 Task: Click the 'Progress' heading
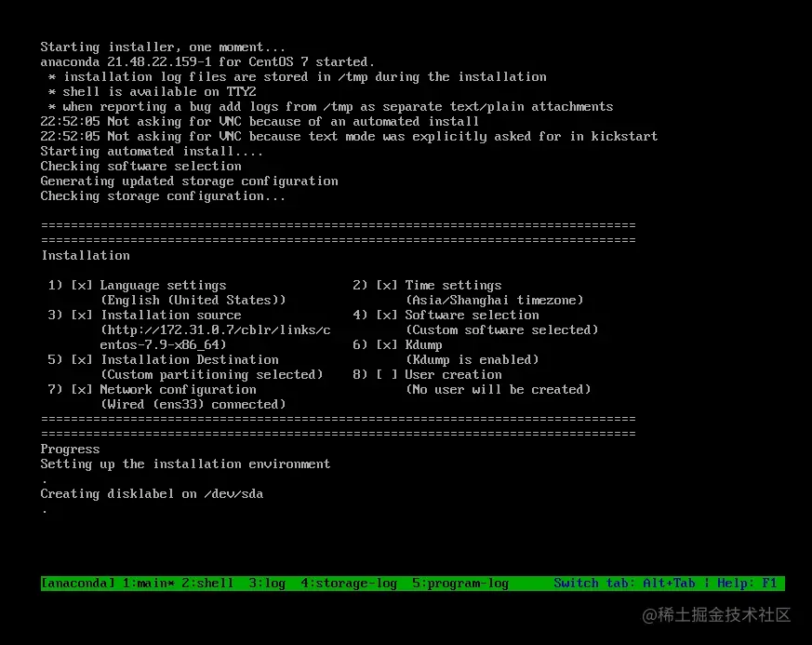click(71, 450)
